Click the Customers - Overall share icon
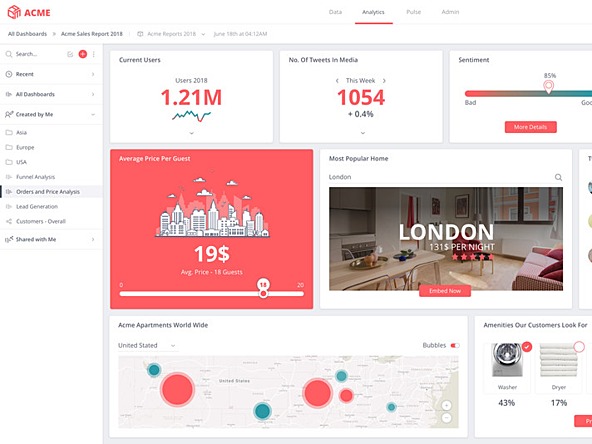Viewport: 592px width, 444px height. tap(9, 221)
